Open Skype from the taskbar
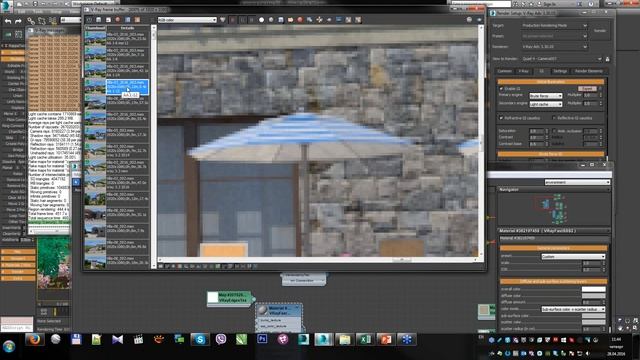The height and width of the screenshot is (360, 640). coord(200,339)
